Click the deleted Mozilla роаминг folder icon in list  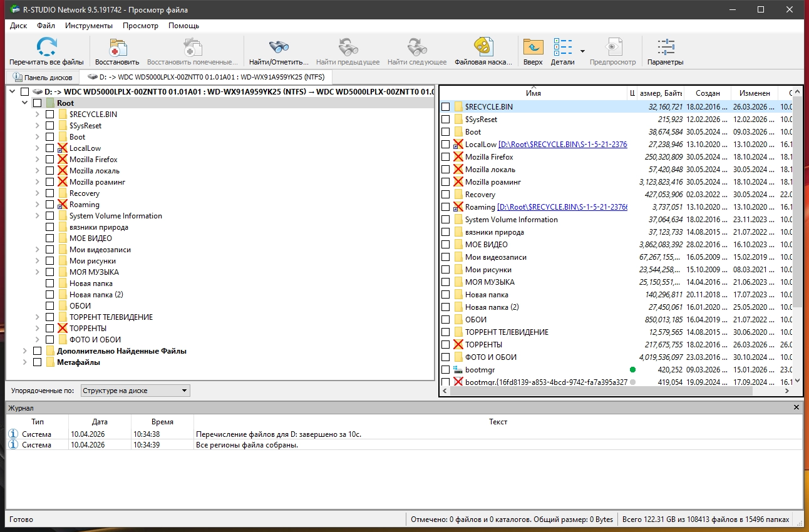tap(458, 182)
